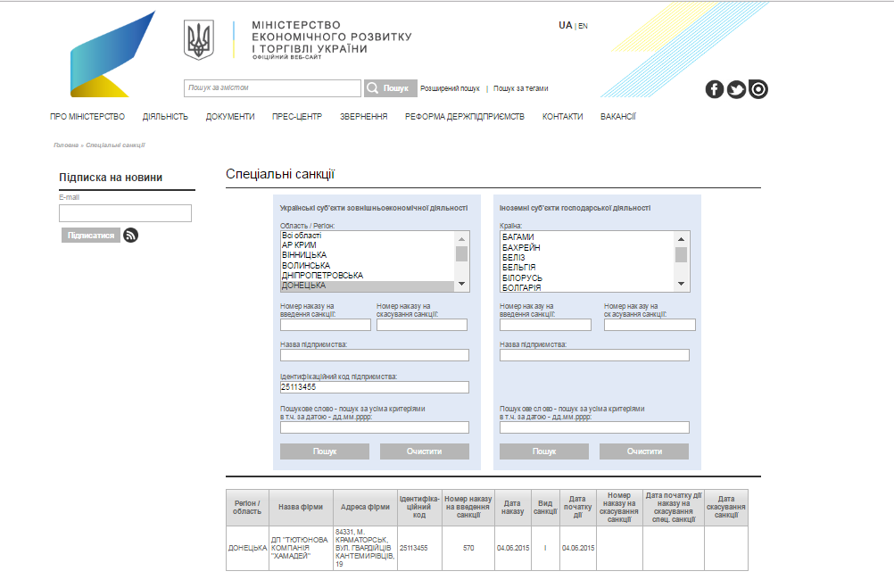Click Очистити in the Ukrainian entities form
Screen dimensions: 894x588
coord(424,451)
